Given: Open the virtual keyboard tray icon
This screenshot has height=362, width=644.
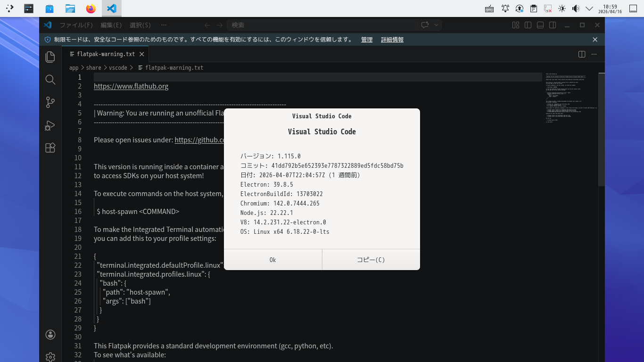Looking at the screenshot, I should pos(489,8).
